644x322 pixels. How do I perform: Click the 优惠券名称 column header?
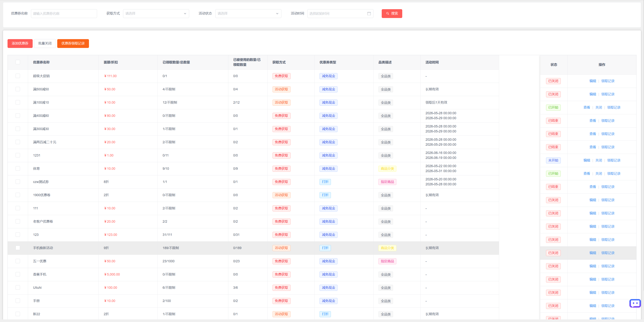click(41, 62)
